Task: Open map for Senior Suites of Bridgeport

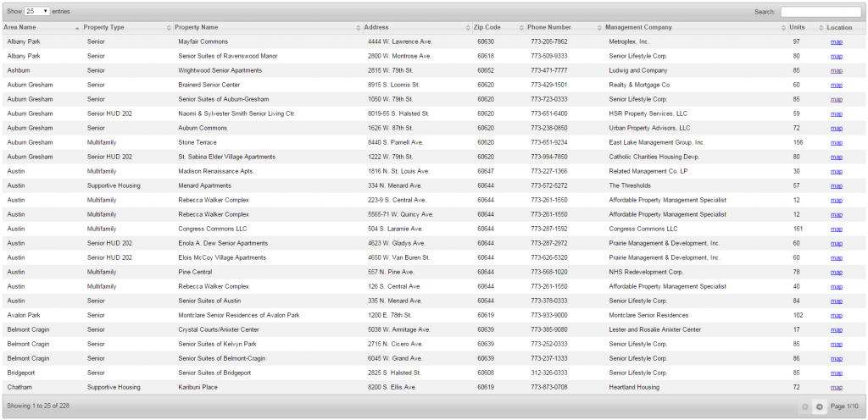Action: [x=836, y=373]
